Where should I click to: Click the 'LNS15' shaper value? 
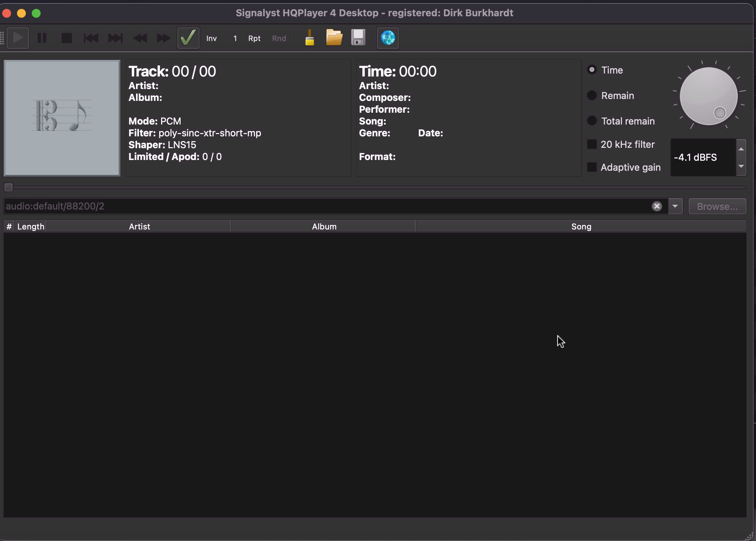(182, 145)
